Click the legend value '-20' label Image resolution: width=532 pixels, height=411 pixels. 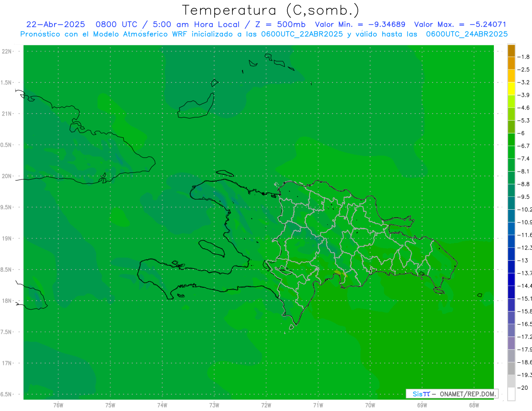click(x=523, y=388)
